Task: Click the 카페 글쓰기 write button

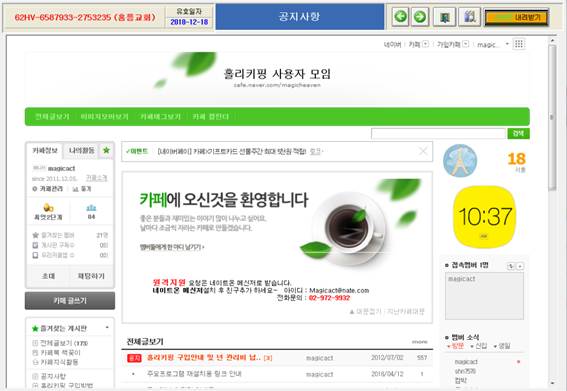Action: tap(70, 301)
